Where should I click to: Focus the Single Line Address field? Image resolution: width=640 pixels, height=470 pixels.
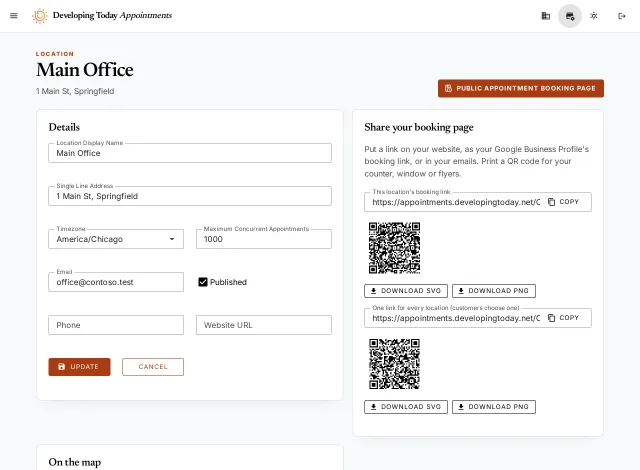(x=190, y=196)
